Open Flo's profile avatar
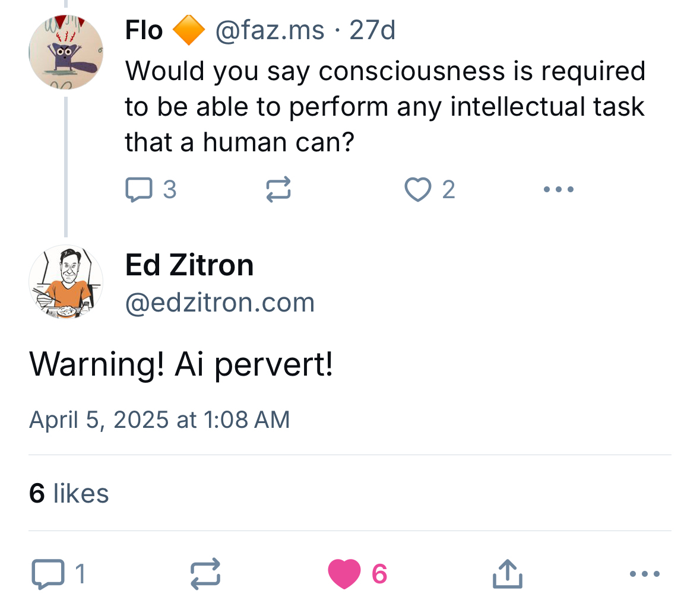The image size is (700, 613). pos(65,52)
